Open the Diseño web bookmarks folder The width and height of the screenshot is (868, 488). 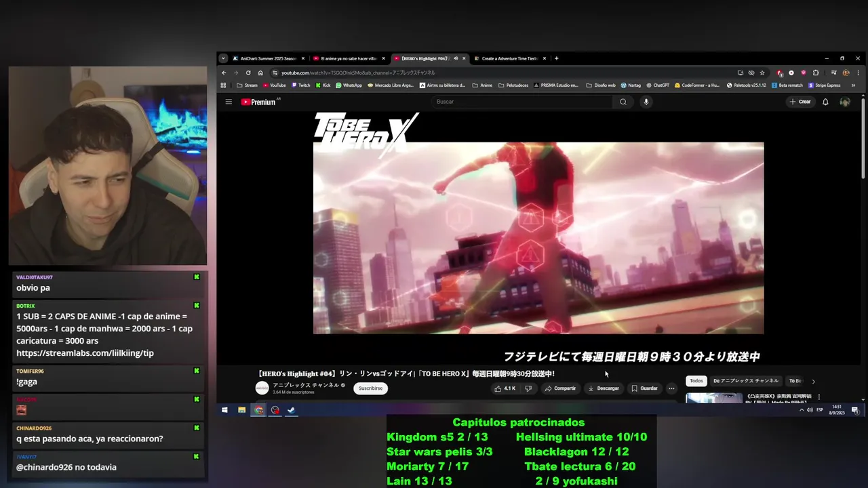coord(601,85)
